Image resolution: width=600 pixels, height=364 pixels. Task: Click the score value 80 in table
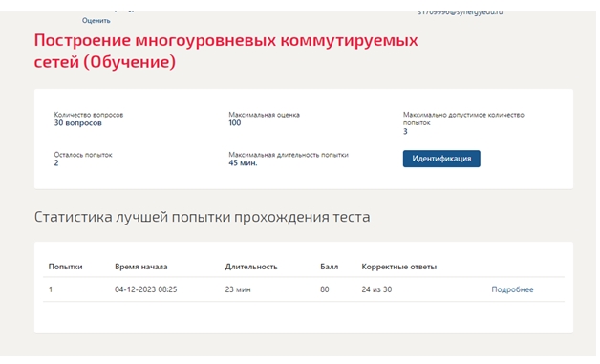point(325,289)
